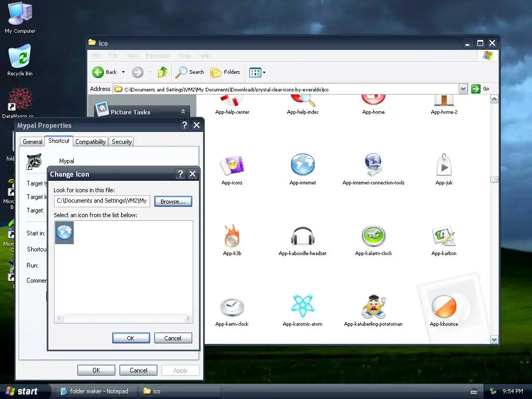This screenshot has width=532, height=399.
Task: Open the Tools menu
Action: (x=184, y=56)
